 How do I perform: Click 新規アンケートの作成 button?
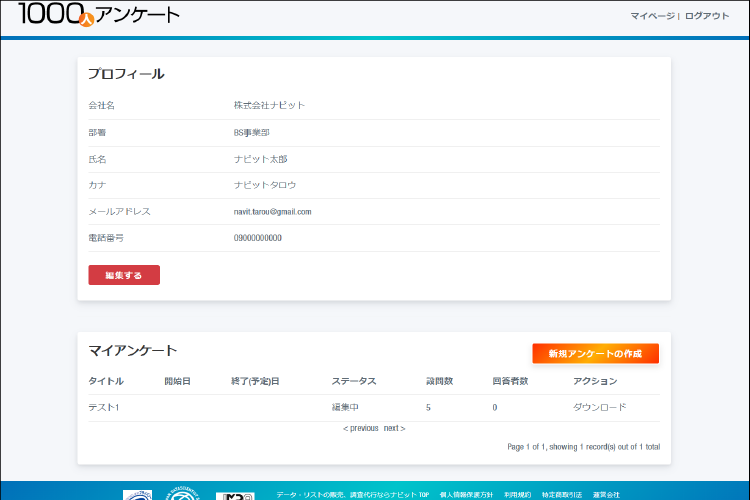point(596,354)
